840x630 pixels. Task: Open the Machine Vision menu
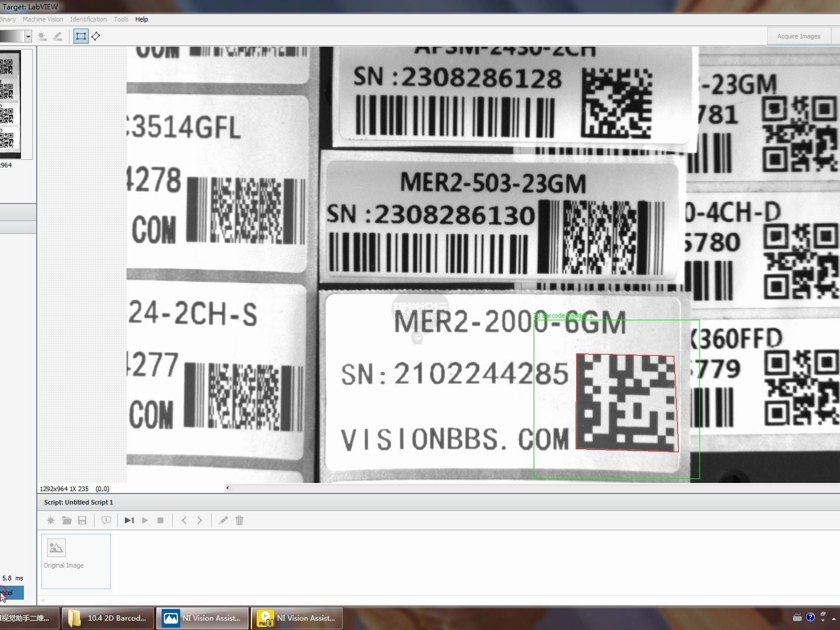pos(43,19)
